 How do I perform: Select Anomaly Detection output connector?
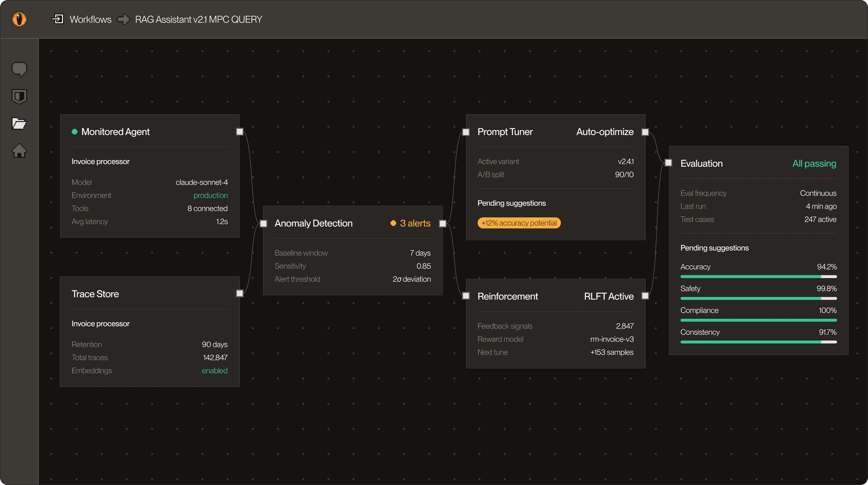pyautogui.click(x=442, y=223)
